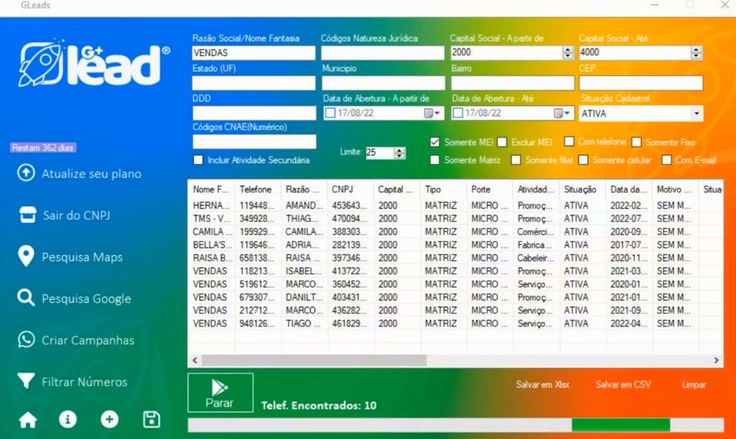Click the Razão Social/Nome Fantasia field

click(253, 53)
